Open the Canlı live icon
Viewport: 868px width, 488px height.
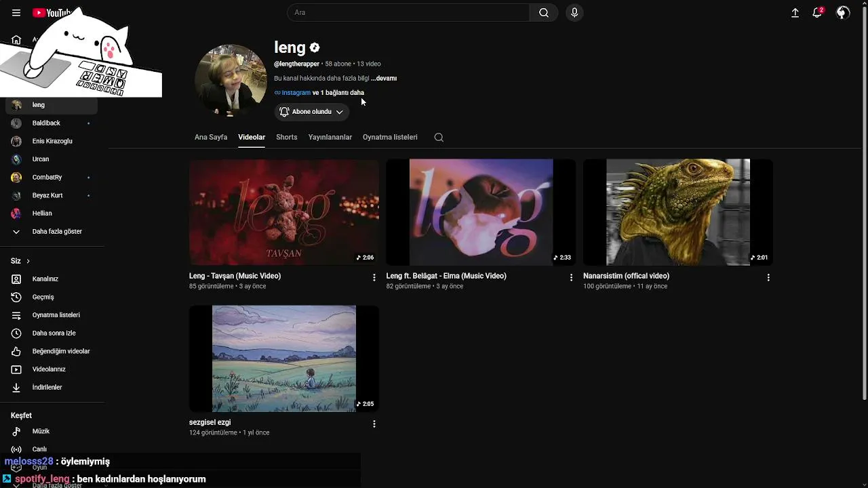[16, 449]
